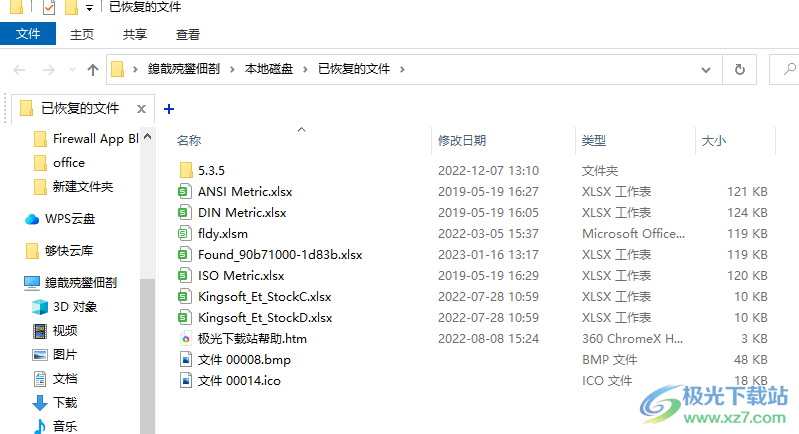This screenshot has height=434, width=799.
Task: Select 本地磁盘 in the address breadcrumb
Action: coord(269,69)
